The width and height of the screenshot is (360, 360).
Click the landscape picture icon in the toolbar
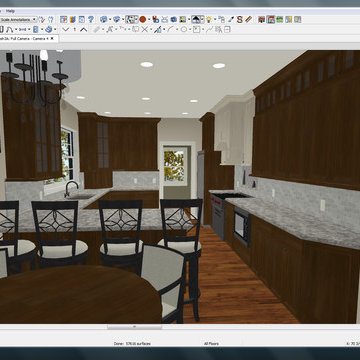tap(183, 19)
